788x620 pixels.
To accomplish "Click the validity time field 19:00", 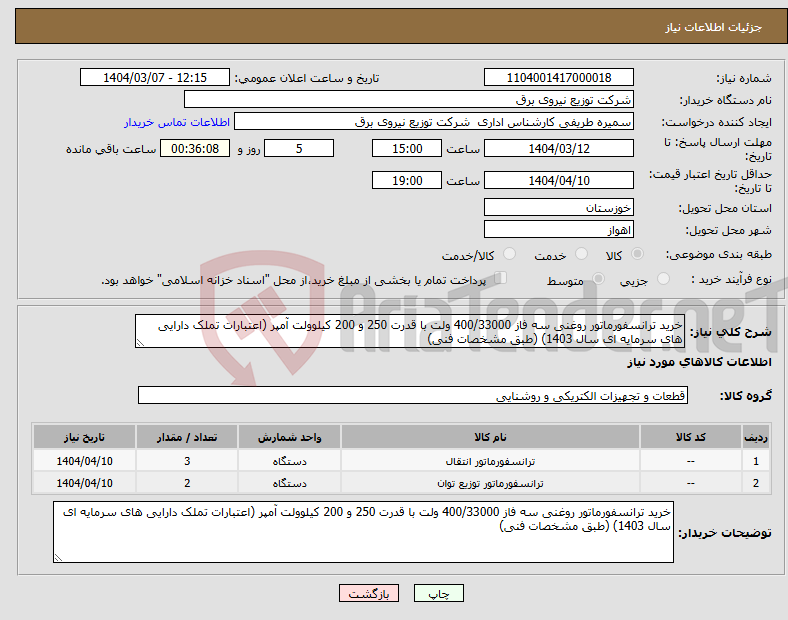I will pos(407,180).
